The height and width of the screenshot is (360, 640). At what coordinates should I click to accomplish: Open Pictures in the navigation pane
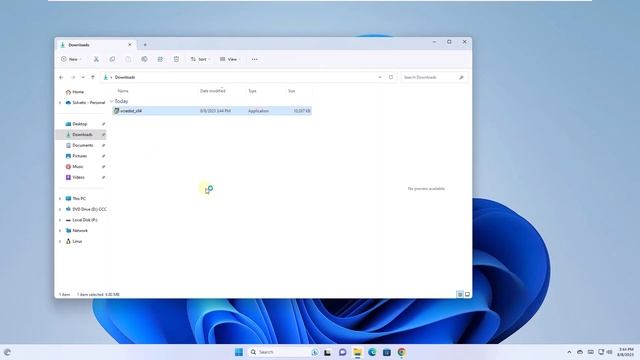76,156
